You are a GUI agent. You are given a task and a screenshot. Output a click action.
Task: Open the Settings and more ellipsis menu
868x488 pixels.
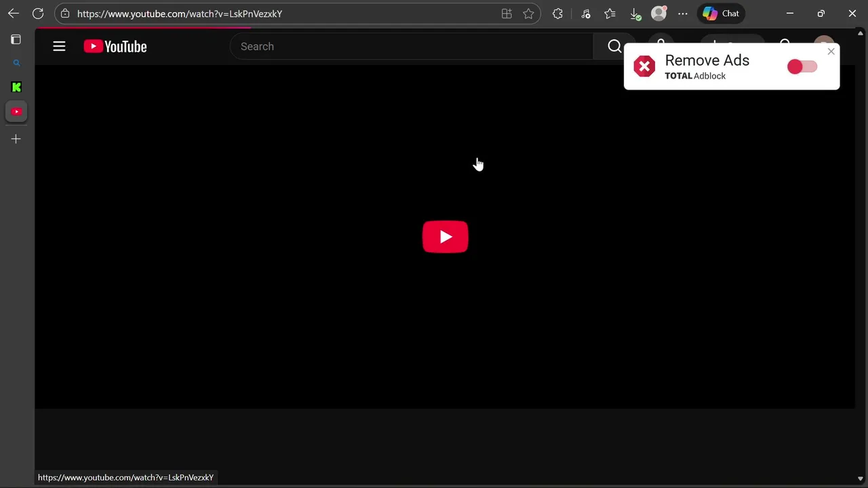pyautogui.click(x=683, y=14)
